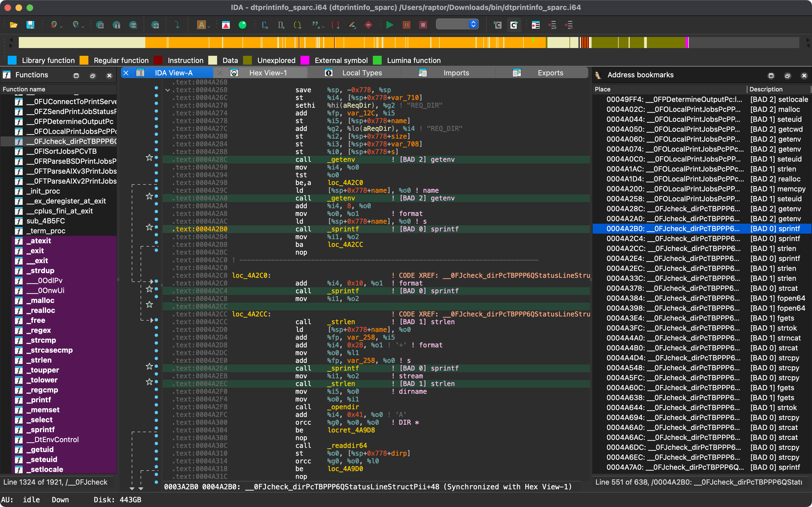Pause the process with the orange pause icon

(x=406, y=25)
